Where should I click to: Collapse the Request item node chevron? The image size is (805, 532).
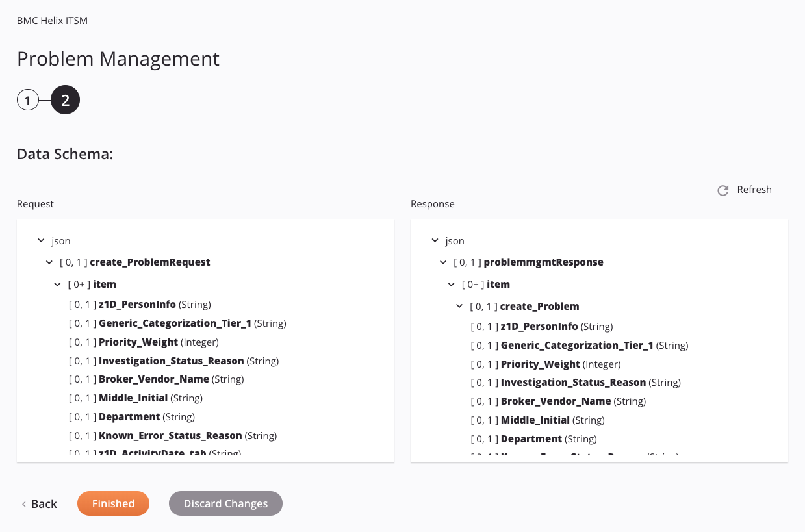(58, 285)
